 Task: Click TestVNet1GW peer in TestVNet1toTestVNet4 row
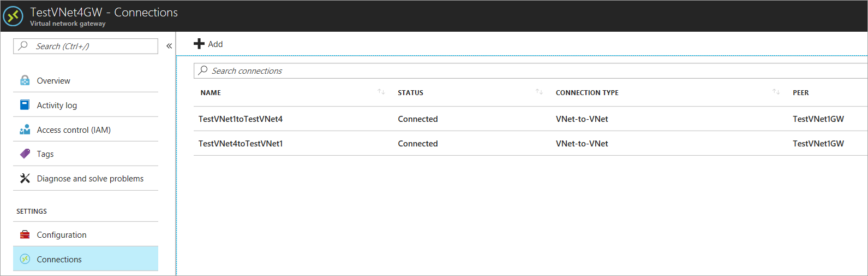click(818, 119)
